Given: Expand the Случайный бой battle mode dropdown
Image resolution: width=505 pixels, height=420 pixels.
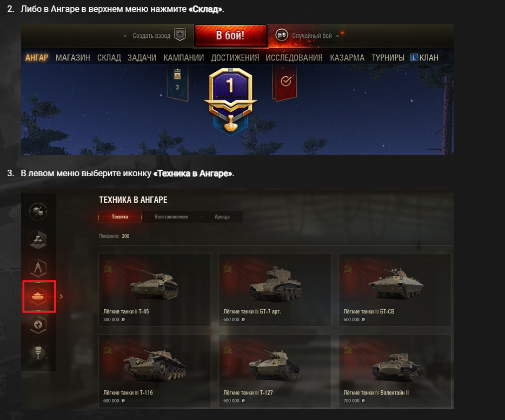Looking at the screenshot, I should pos(337,36).
